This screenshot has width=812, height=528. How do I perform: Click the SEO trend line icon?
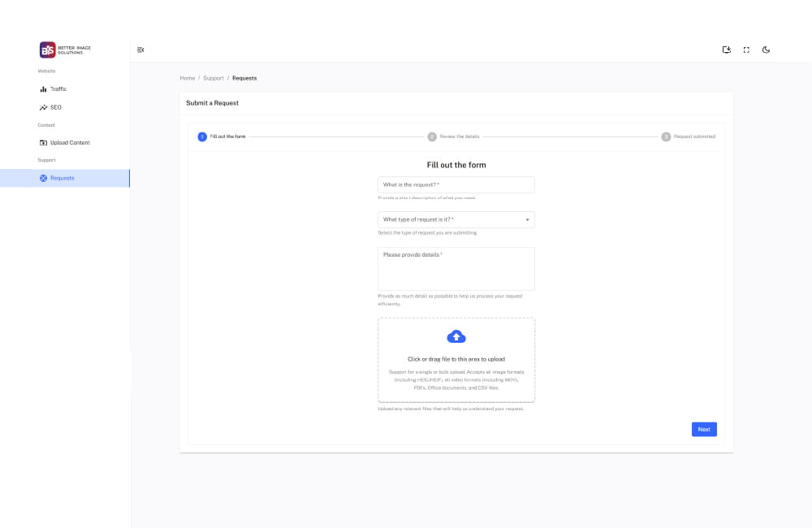[x=43, y=107]
